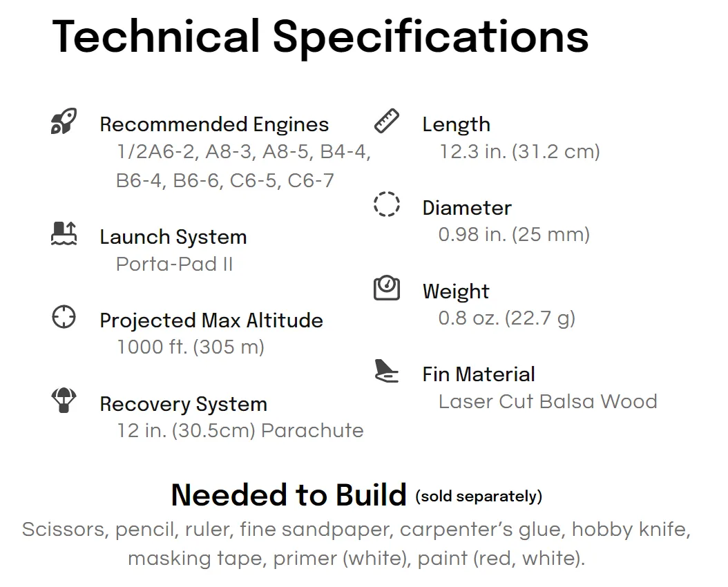Image resolution: width=728 pixels, height=587 pixels.
Task: Click the 12 in. Parachute recovery value
Action: [240, 431]
